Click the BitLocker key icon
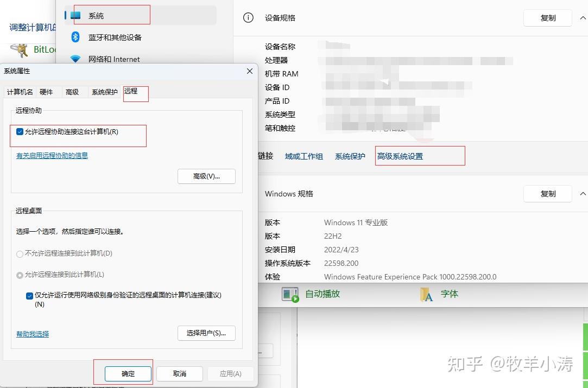The height and width of the screenshot is (388, 588). (x=21, y=50)
